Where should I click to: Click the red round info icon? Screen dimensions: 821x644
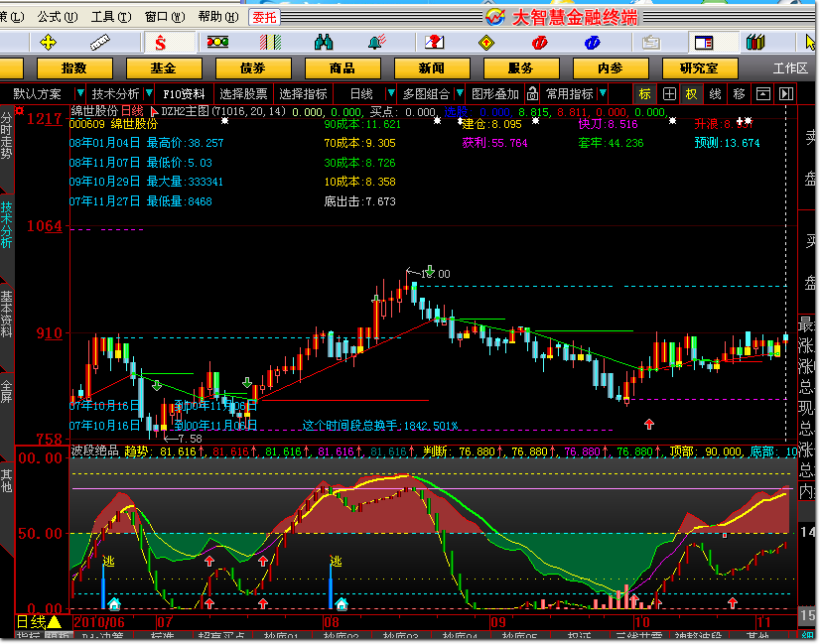(539, 43)
